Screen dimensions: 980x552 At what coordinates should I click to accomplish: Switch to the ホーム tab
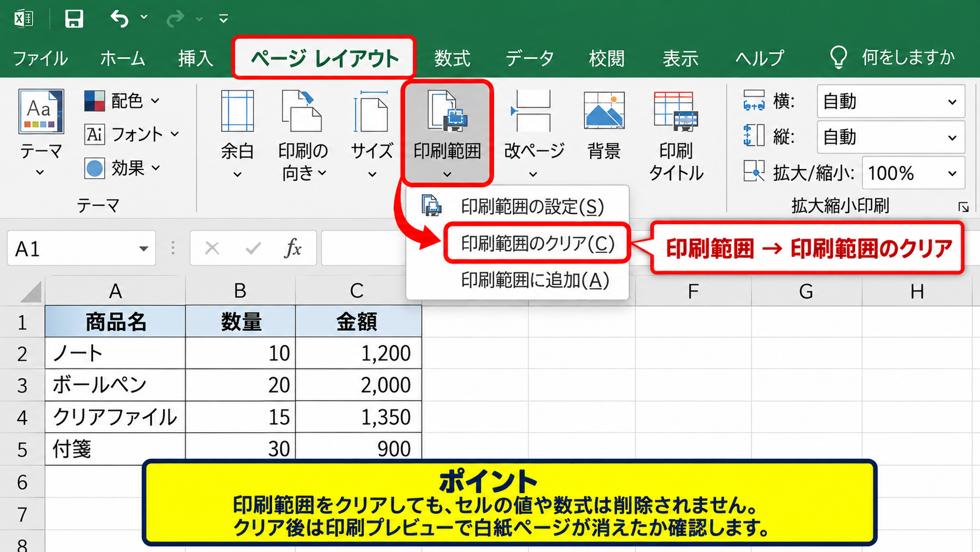tap(122, 58)
